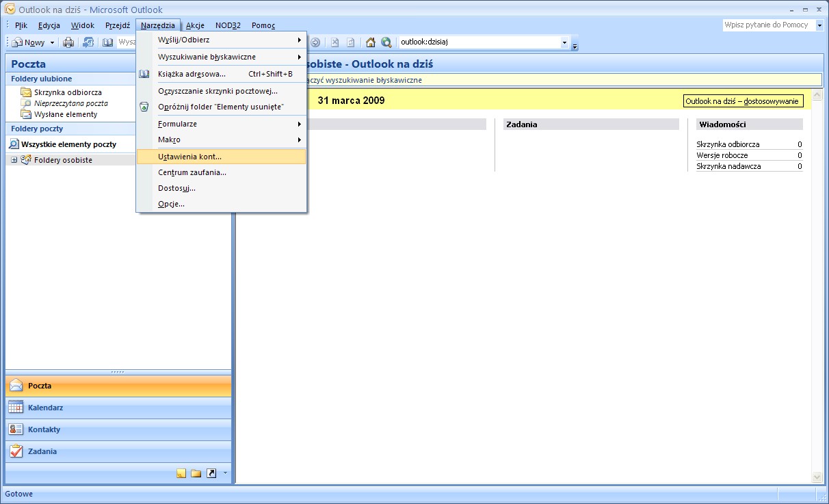Image resolution: width=829 pixels, height=504 pixels.
Task: Switch to Kalendarz pane
Action: coord(118,408)
